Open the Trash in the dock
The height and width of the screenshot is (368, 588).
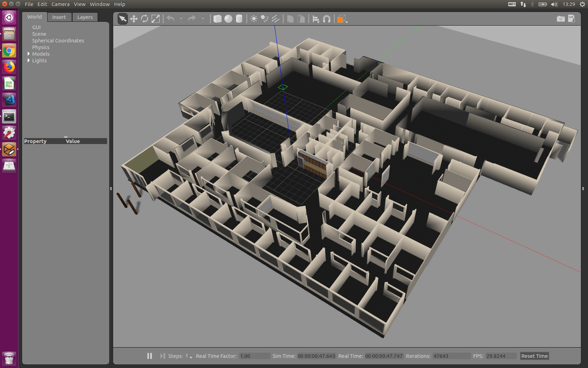[9, 359]
